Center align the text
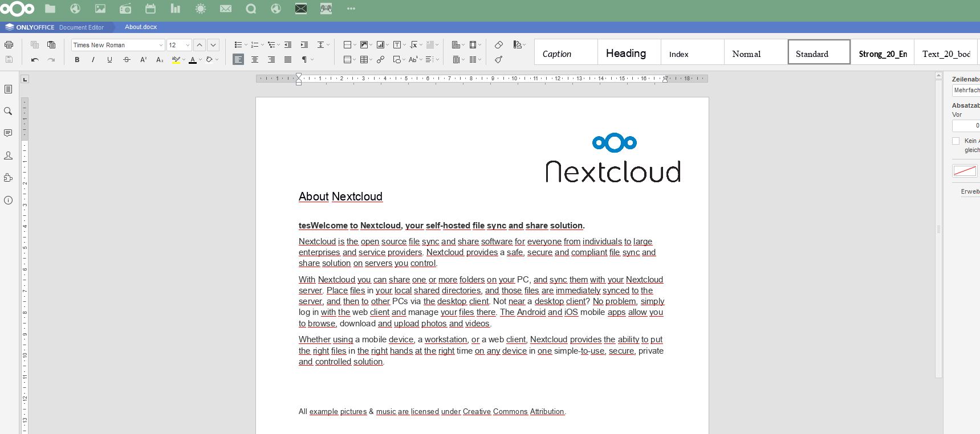Image resolution: width=980 pixels, height=434 pixels. tap(255, 59)
